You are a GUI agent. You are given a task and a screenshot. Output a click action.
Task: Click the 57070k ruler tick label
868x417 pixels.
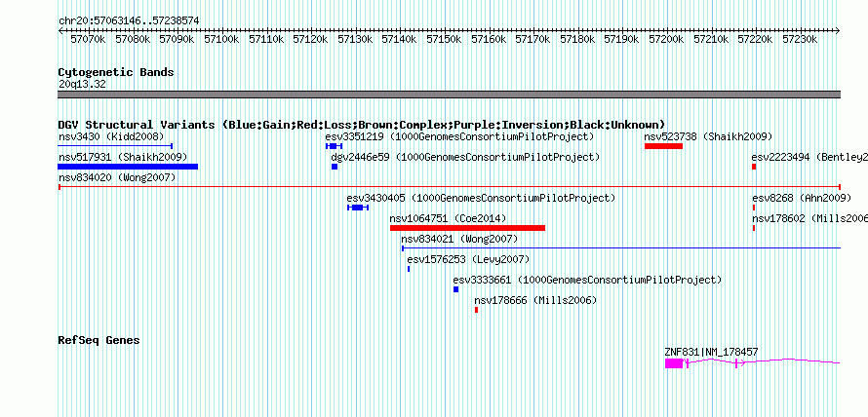[x=88, y=39]
